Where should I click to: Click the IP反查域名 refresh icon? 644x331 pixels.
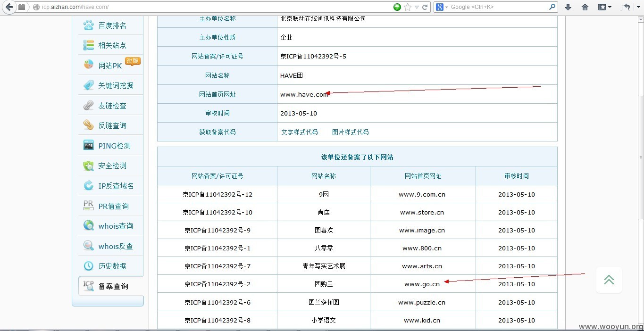tap(88, 185)
